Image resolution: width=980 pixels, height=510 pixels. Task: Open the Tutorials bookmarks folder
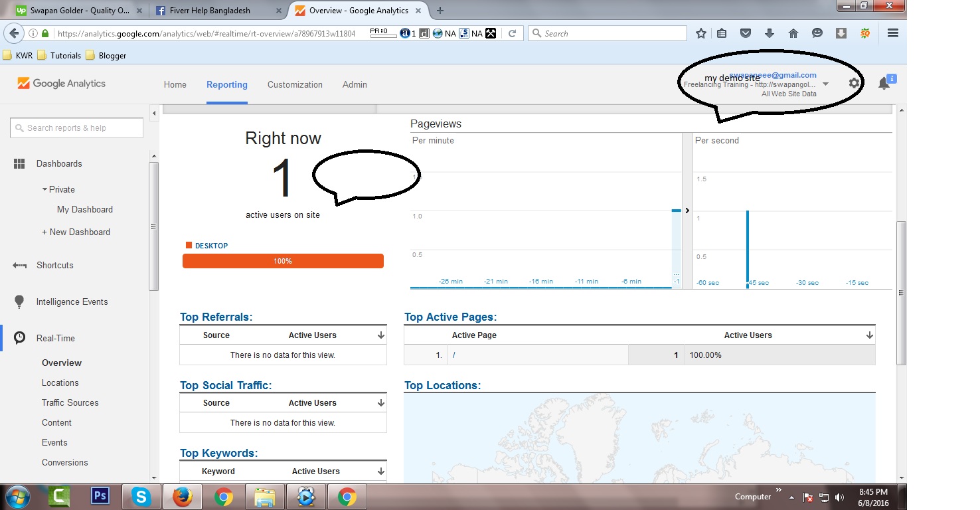tap(59, 56)
